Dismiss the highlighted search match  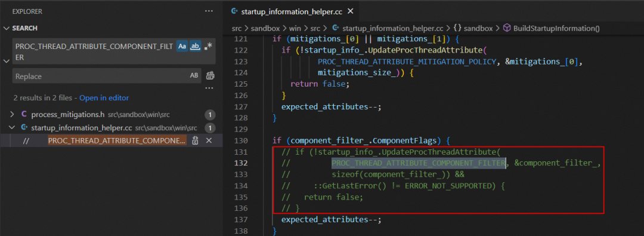pos(209,140)
